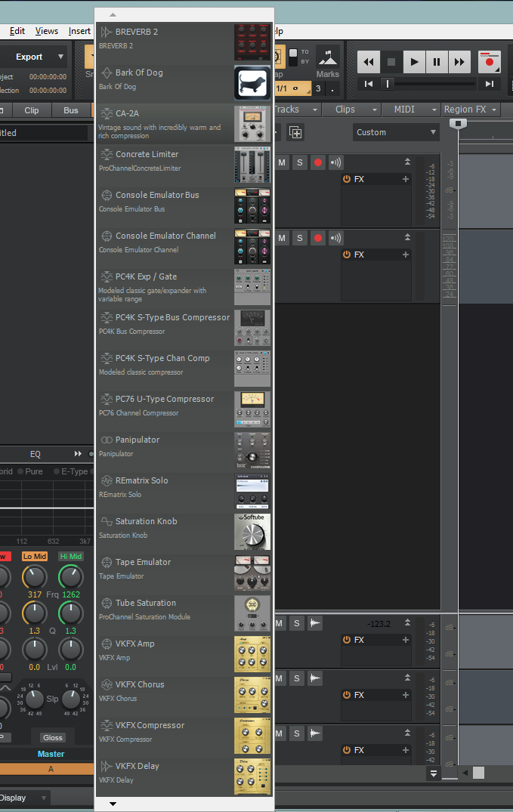Toggle input echo on second track
Screen dimensions: 513x812
coord(335,238)
